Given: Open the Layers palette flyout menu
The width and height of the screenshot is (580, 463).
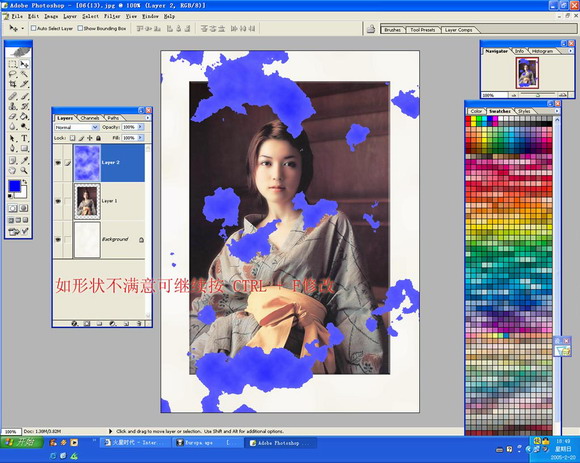Looking at the screenshot, I should (x=148, y=118).
